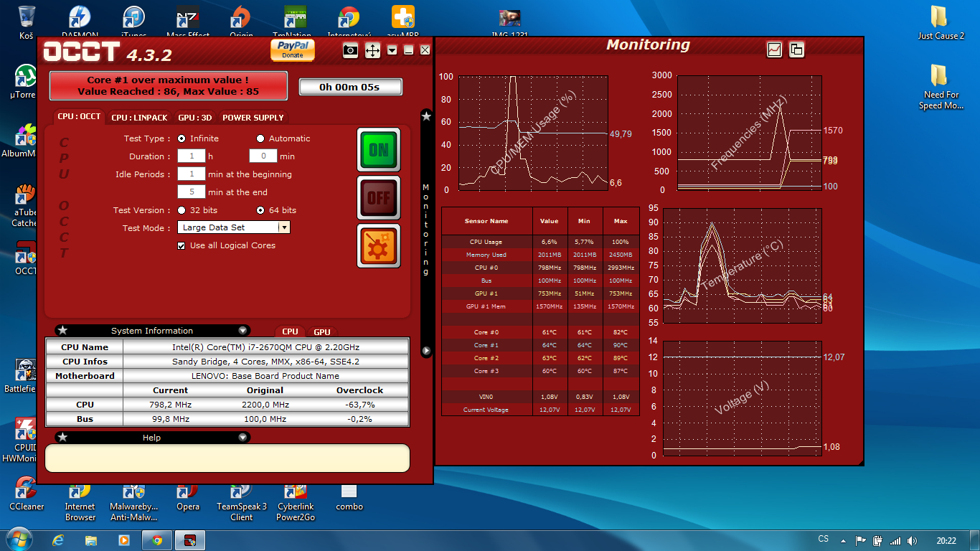
Task: Collapse the Help section arrow
Action: (x=243, y=437)
